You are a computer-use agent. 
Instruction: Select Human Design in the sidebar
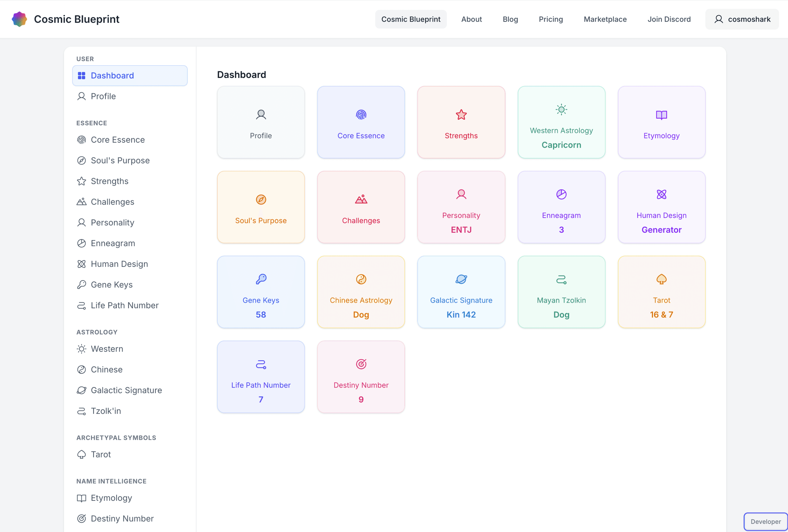(119, 264)
